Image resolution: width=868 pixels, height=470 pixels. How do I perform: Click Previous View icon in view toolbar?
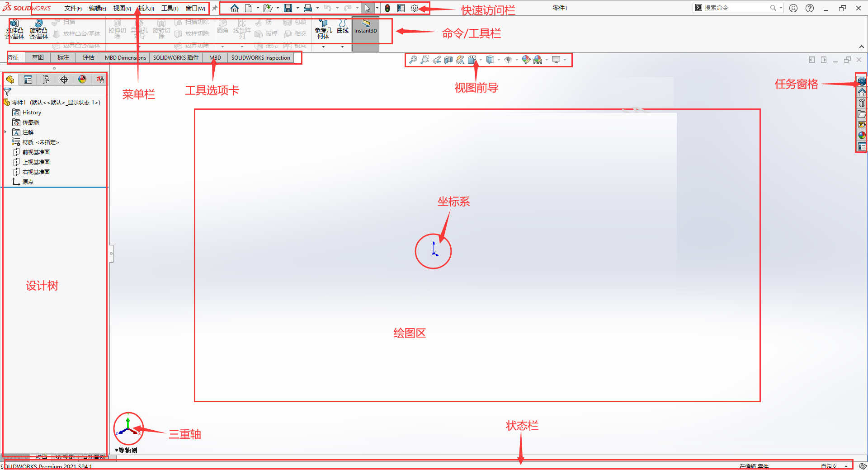[437, 60]
